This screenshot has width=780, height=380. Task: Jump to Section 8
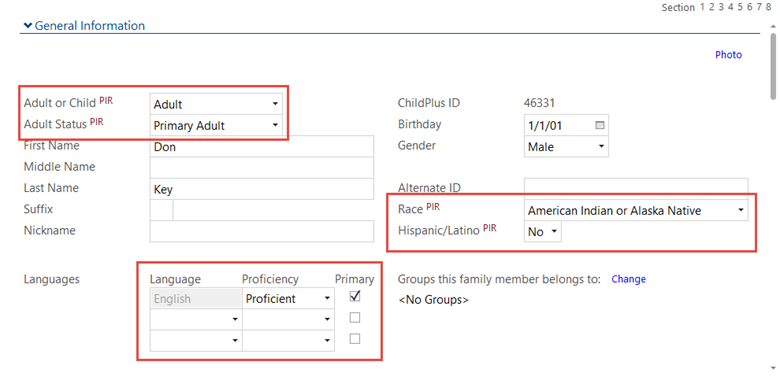click(774, 7)
